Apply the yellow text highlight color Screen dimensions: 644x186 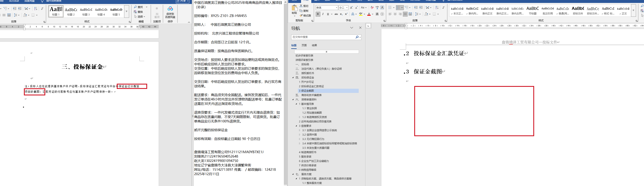pos(361,14)
